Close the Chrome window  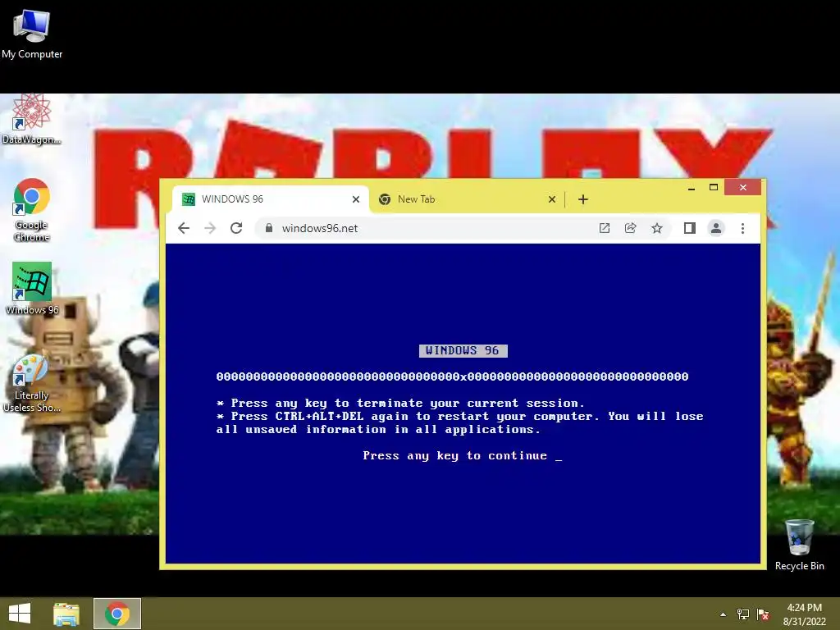tap(742, 187)
